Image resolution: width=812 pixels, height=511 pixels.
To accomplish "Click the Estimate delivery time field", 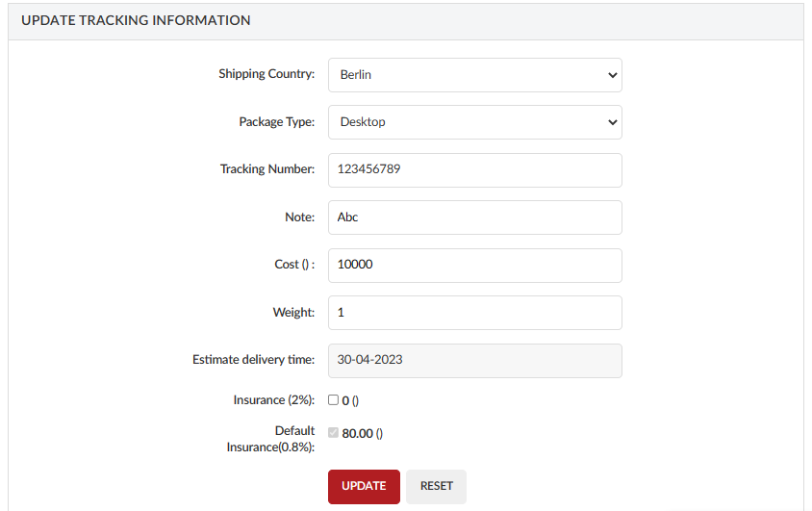I will coord(475,360).
